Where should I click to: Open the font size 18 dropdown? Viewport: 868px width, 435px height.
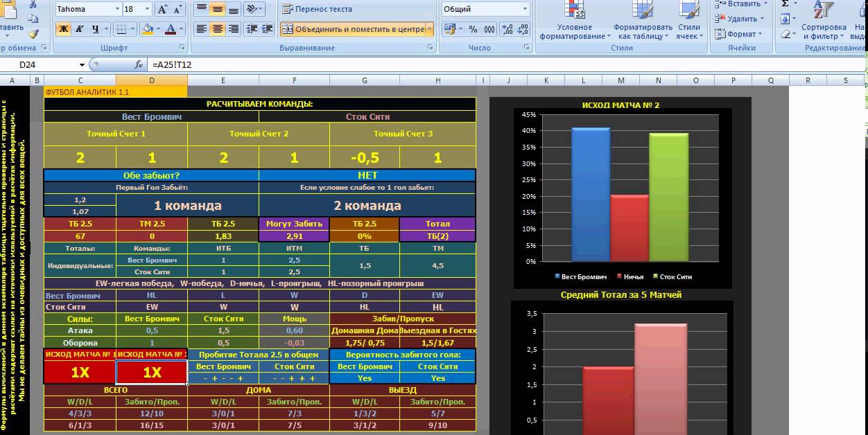pos(147,10)
